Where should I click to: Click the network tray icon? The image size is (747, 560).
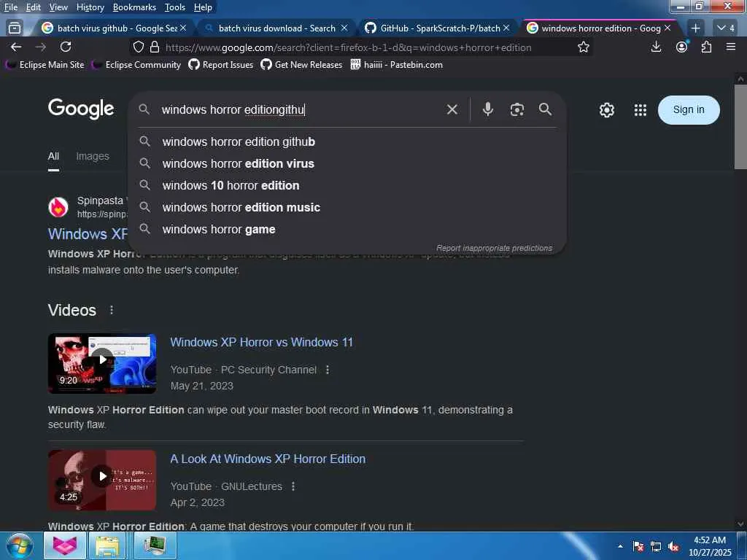(x=656, y=547)
